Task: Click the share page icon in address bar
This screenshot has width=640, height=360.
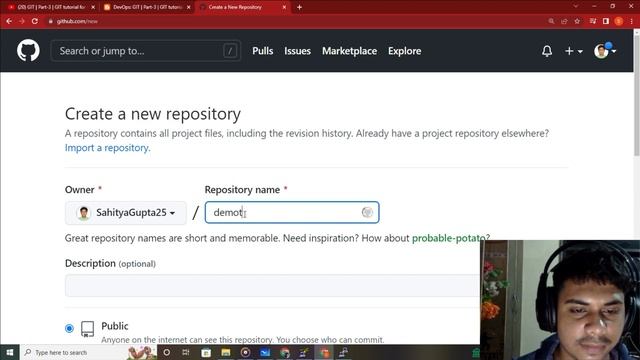Action: coord(564,21)
